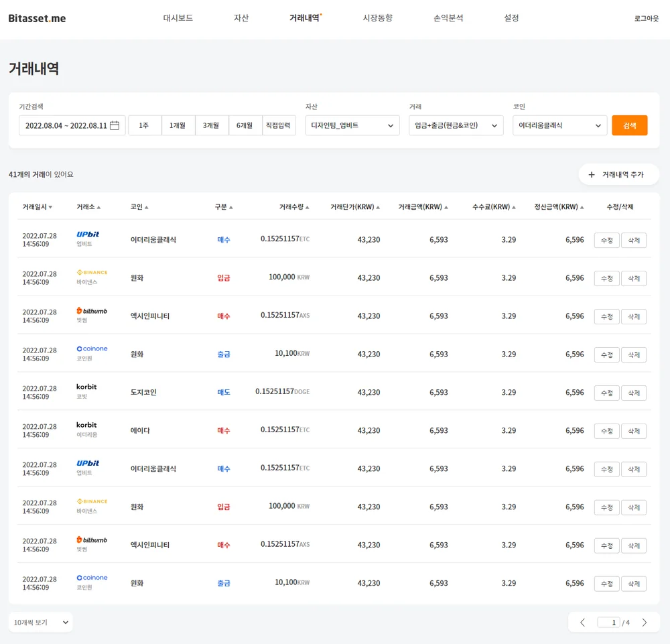Expand the 거래 type dropdown
670x644 pixels.
456,125
